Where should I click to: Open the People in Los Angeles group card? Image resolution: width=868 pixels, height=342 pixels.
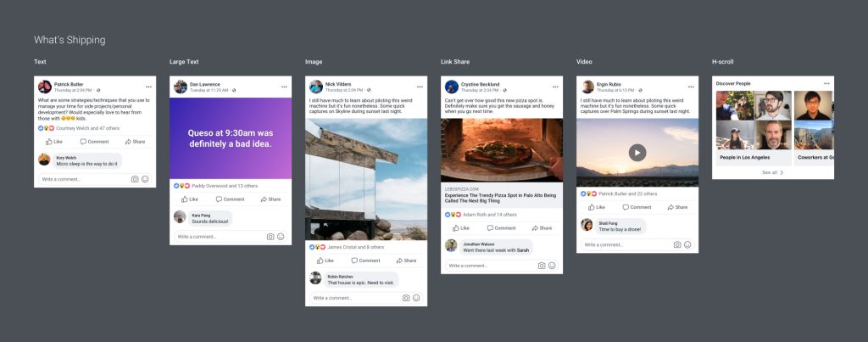[x=754, y=127]
